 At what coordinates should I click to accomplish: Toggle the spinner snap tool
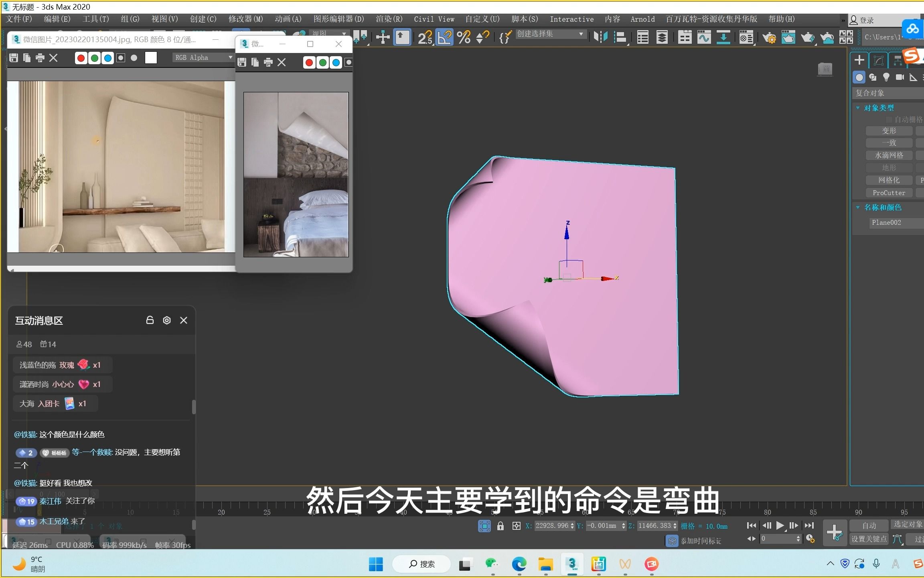click(482, 37)
